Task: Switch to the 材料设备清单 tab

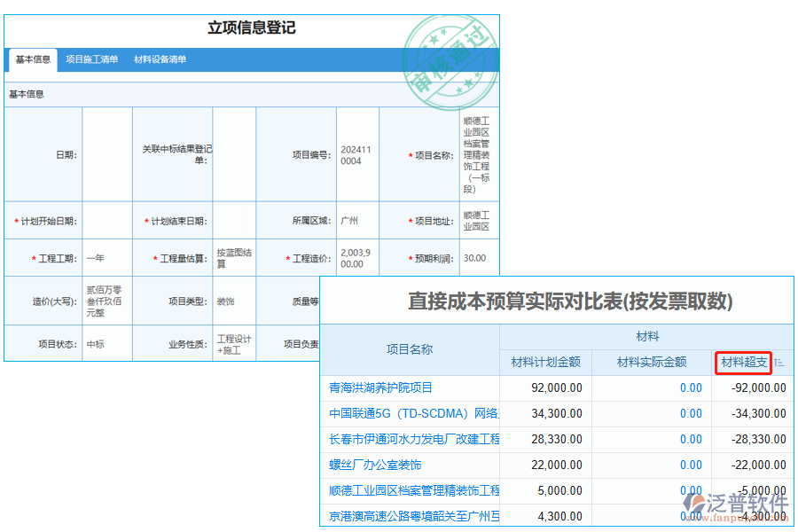Action: [x=160, y=60]
